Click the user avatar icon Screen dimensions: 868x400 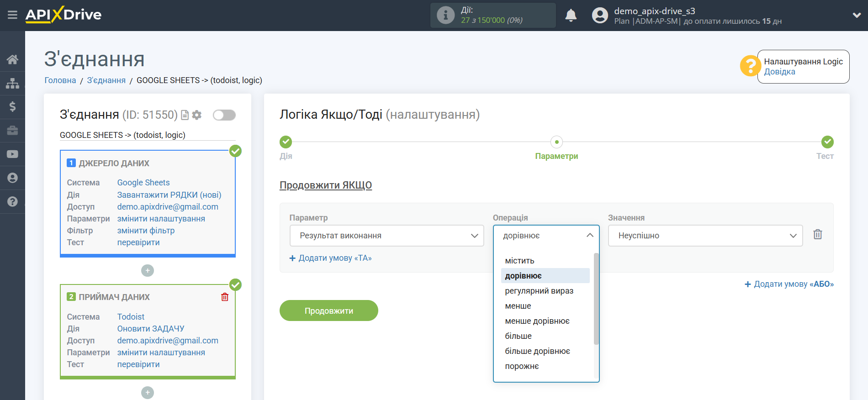[600, 16]
